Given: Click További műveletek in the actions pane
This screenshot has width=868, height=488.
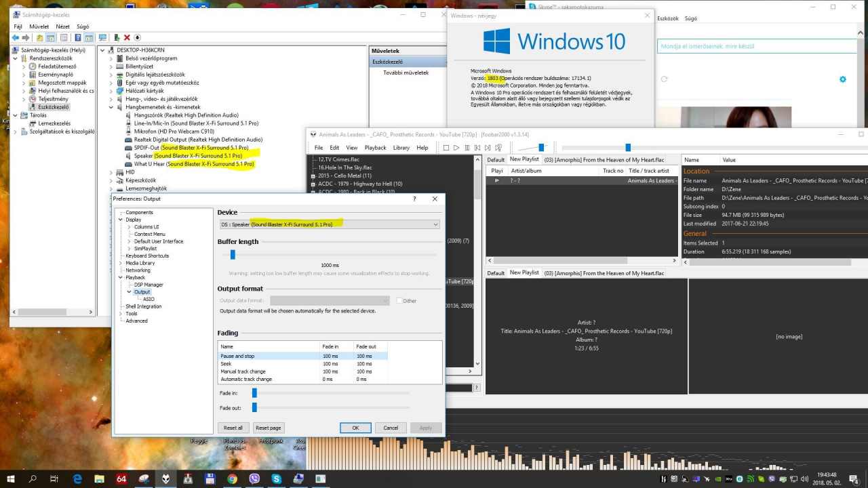Looking at the screenshot, I should click(406, 73).
